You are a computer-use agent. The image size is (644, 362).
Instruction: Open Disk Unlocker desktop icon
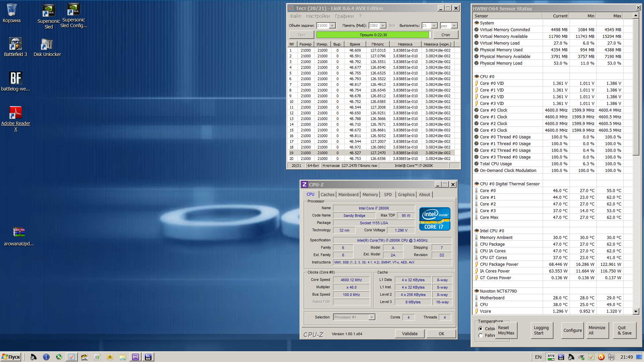pos(47,47)
